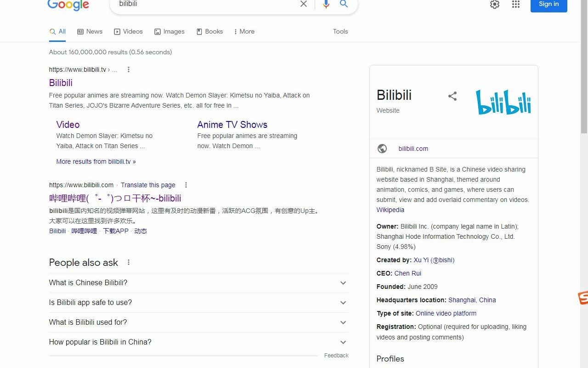This screenshot has height=368, width=588.
Task: Click More results from bilibili.tv
Action: pyautogui.click(x=96, y=161)
